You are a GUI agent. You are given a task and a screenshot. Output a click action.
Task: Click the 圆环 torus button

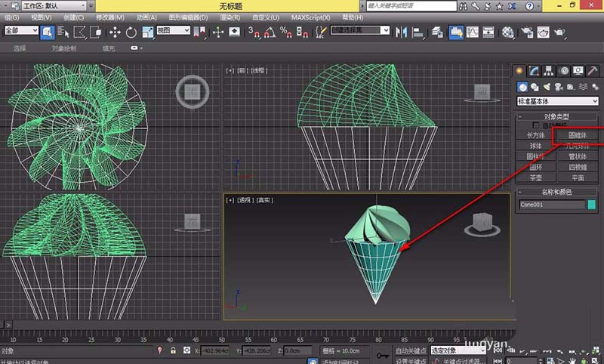536,167
